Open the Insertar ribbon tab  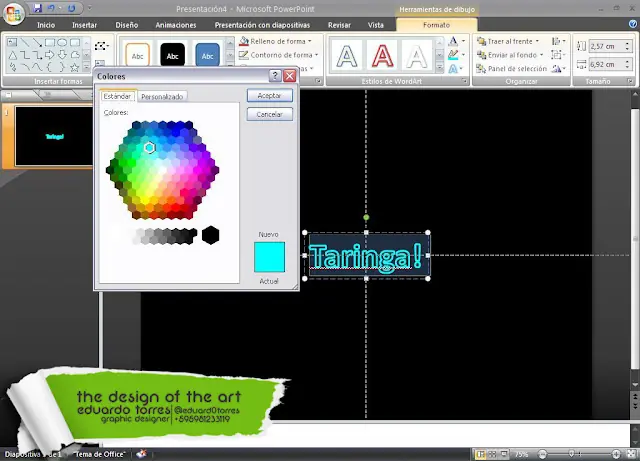point(84,25)
